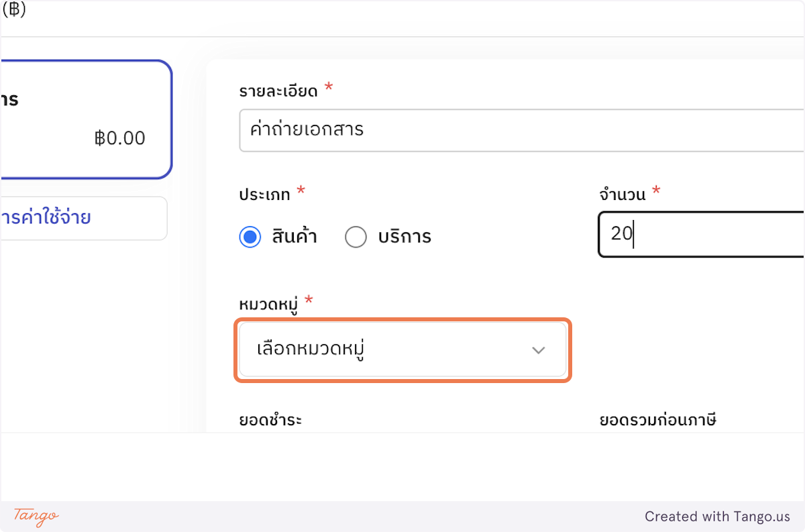Click the รายละเอียด field label
This screenshot has height=532, width=805.
pyautogui.click(x=278, y=91)
